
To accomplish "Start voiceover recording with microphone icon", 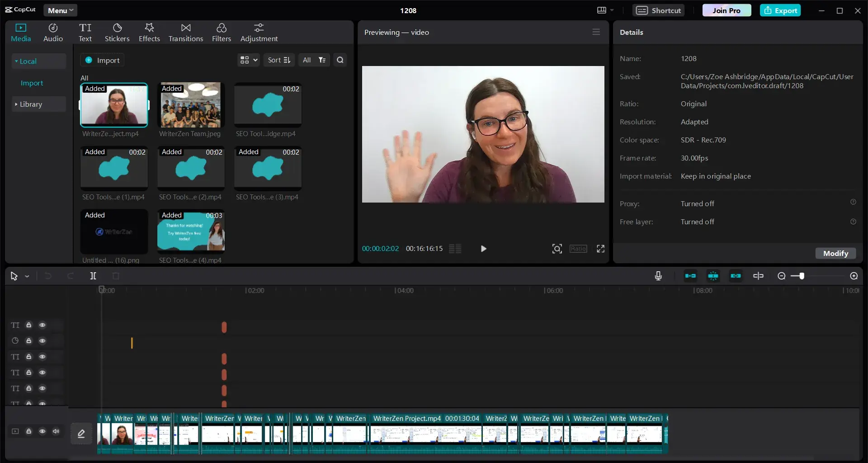I will (x=658, y=276).
